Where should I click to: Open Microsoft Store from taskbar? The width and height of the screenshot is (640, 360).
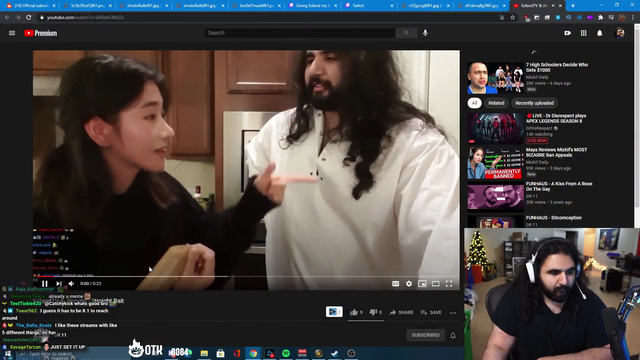point(220,353)
